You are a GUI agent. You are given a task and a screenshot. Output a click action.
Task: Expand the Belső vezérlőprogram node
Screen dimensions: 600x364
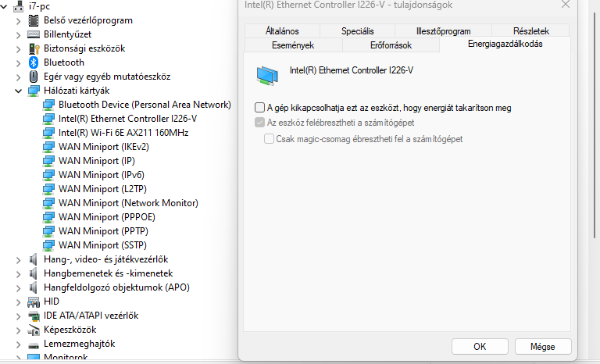pyautogui.click(x=18, y=20)
